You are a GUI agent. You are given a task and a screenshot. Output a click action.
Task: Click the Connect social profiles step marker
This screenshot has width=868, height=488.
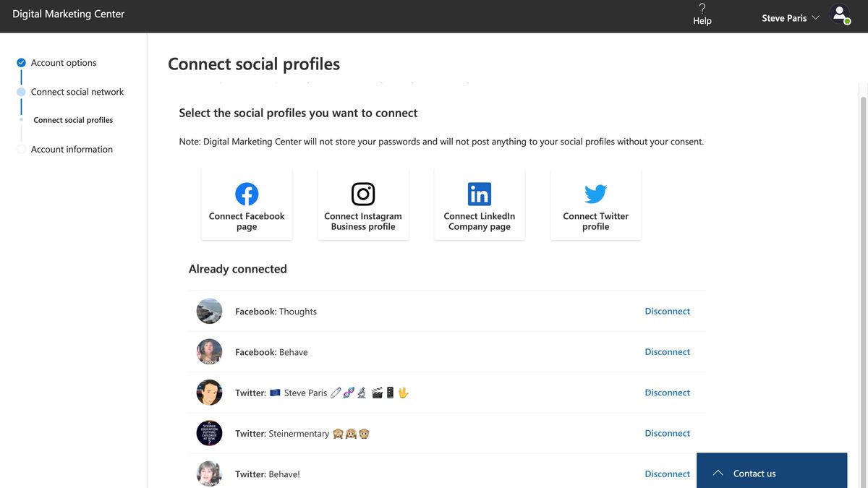22,119
